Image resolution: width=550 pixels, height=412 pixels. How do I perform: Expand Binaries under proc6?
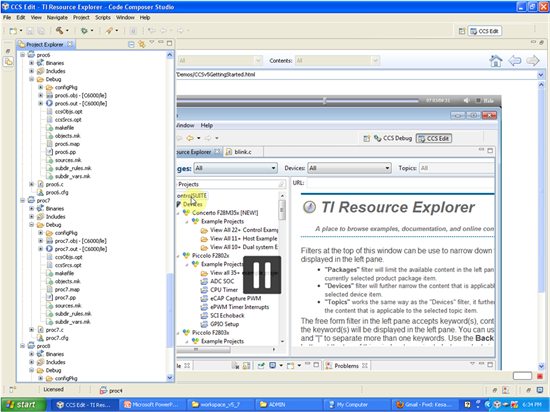click(x=32, y=63)
